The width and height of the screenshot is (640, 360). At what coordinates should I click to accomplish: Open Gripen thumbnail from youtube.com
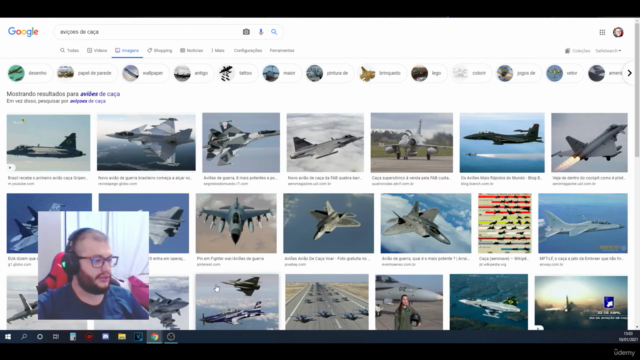(49, 142)
